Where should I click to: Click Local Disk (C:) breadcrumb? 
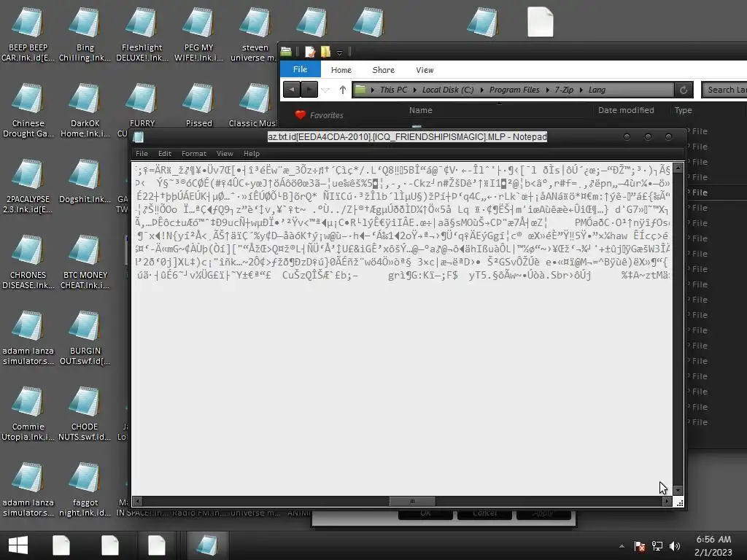tap(448, 90)
